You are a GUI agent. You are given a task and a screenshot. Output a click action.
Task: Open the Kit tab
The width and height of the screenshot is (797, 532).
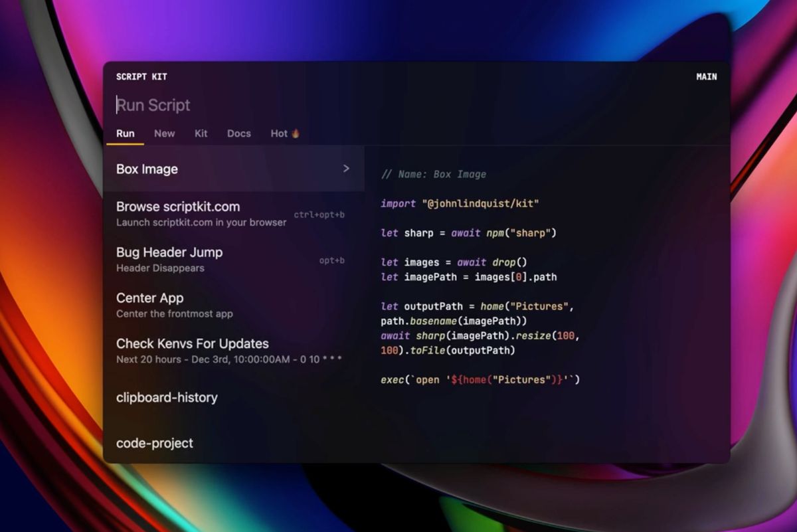(x=201, y=133)
